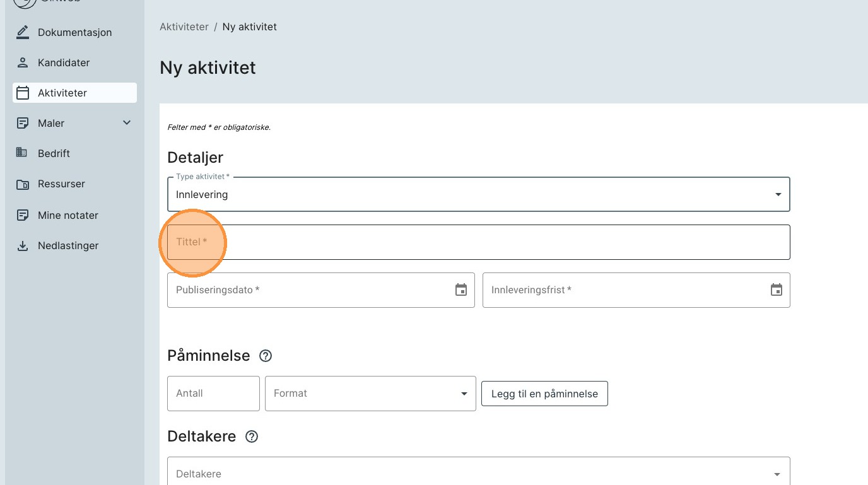Image resolution: width=868 pixels, height=485 pixels.
Task: Open the Publiseringsdato calendar picker icon
Action: [x=461, y=290]
